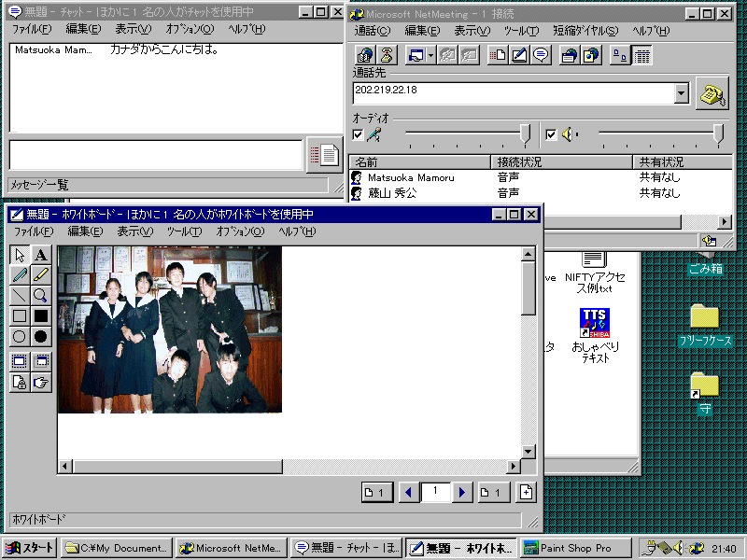Go to next whiteboard page arrow

pyautogui.click(x=461, y=493)
